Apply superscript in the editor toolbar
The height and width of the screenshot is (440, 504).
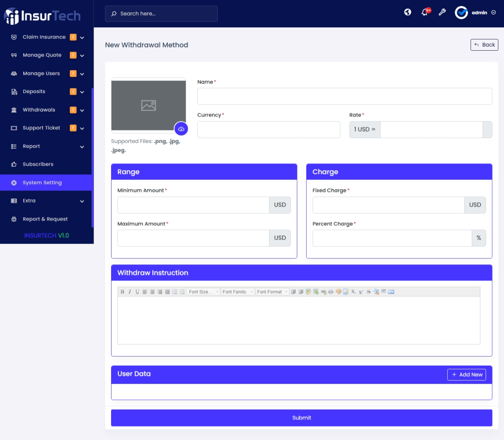[361, 292]
